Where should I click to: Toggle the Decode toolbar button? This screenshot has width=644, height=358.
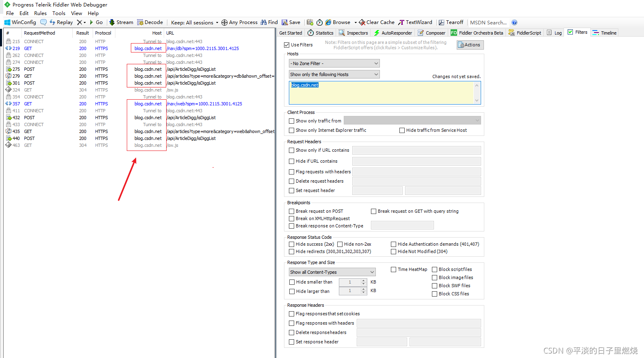click(x=150, y=22)
